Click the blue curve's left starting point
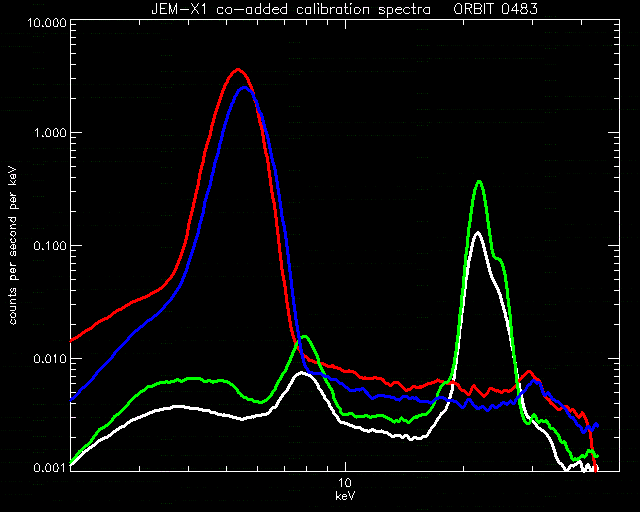Screen dimensions: 640x512 (71, 400)
